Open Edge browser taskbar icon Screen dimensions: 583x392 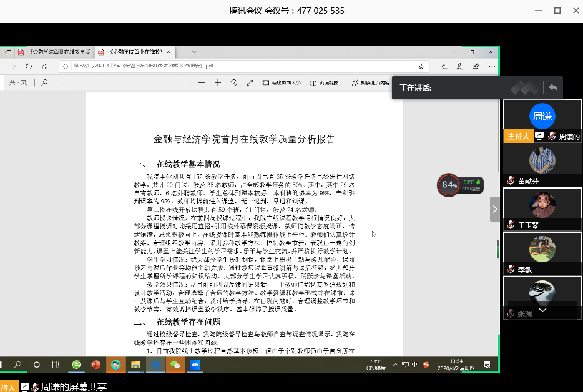155,365
